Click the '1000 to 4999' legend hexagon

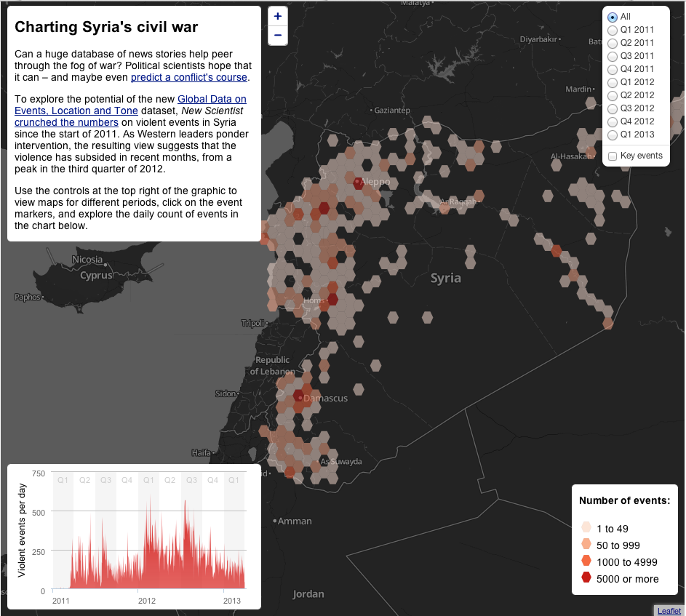[x=586, y=561]
